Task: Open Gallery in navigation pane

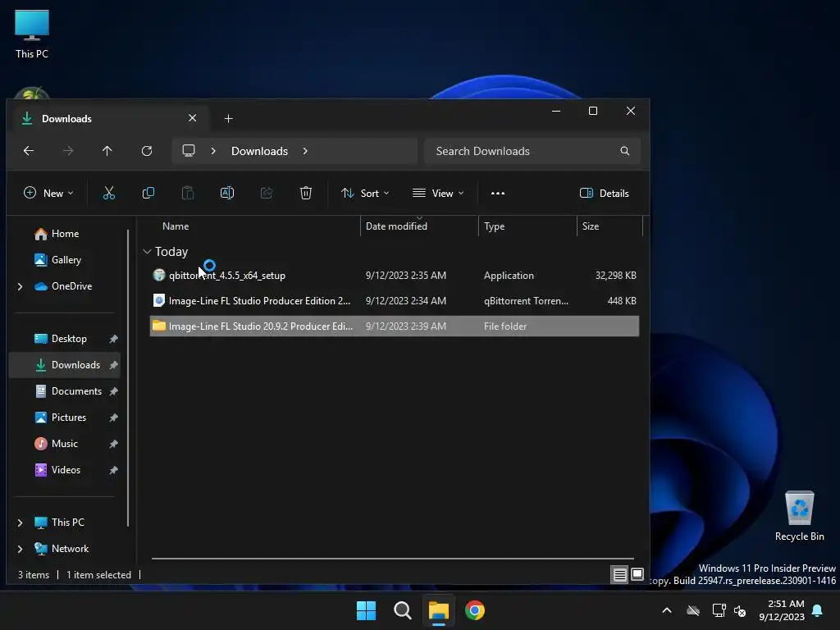Action: coord(66,260)
